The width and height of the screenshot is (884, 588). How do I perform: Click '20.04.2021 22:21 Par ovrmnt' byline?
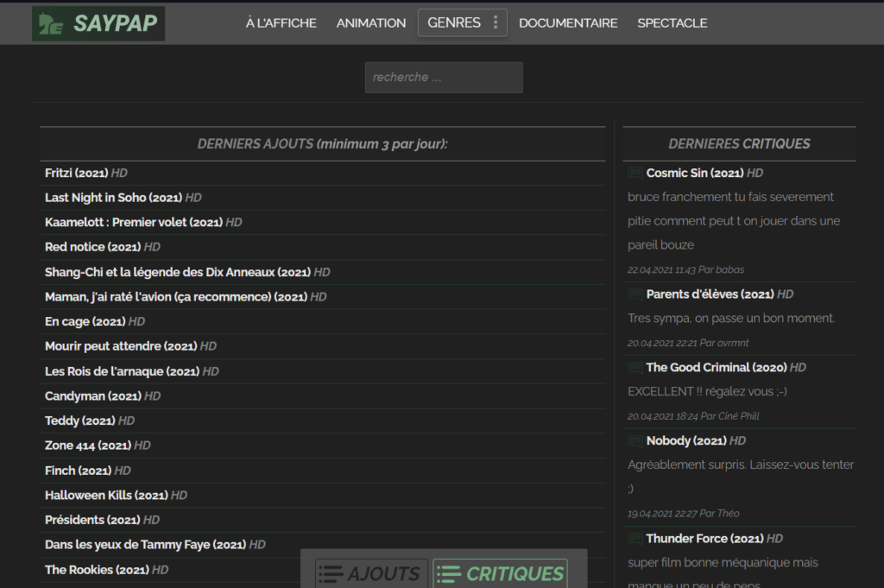tap(688, 344)
